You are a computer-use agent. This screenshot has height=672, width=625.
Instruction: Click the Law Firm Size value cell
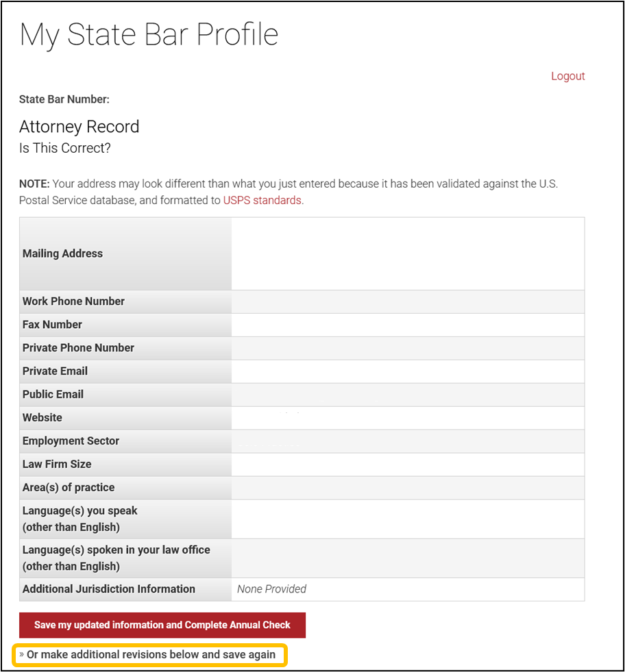(x=407, y=464)
